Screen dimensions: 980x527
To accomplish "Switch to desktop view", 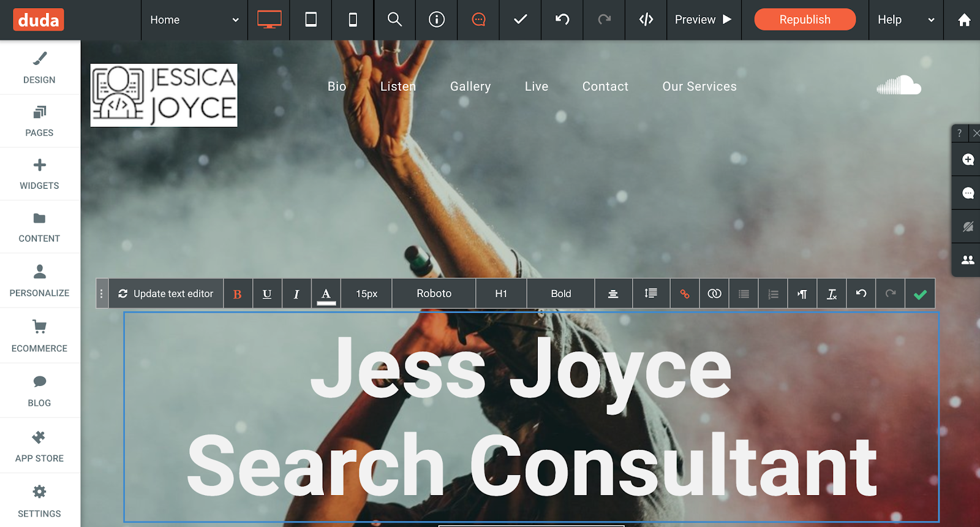I will coord(269,20).
